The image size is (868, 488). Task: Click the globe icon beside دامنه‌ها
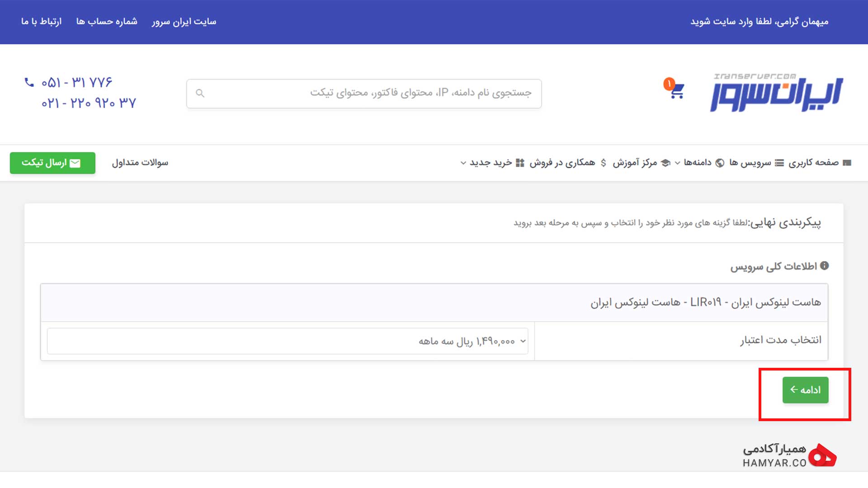(x=720, y=163)
